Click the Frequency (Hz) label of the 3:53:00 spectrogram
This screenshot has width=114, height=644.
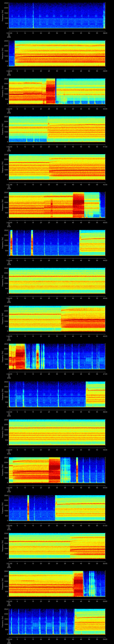pyautogui.click(x=3, y=621)
